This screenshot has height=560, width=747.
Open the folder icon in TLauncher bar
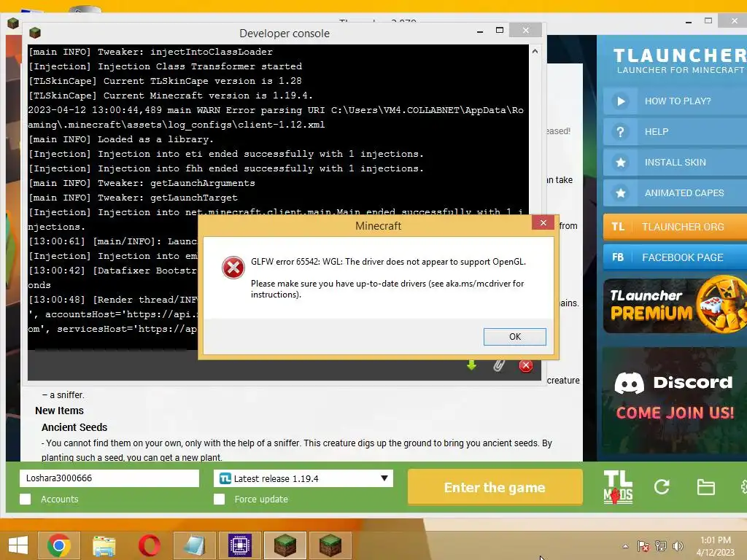click(705, 487)
